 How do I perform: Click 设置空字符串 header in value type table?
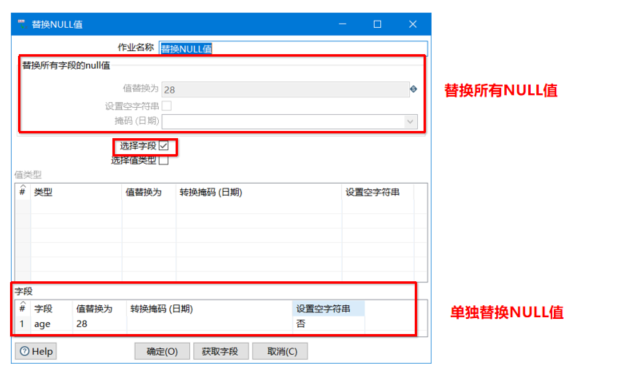378,192
